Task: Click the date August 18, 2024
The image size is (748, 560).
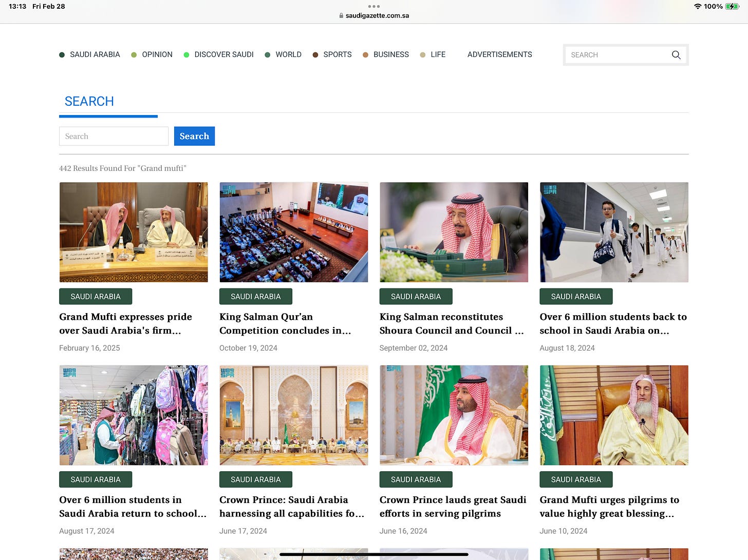Action: click(x=567, y=348)
